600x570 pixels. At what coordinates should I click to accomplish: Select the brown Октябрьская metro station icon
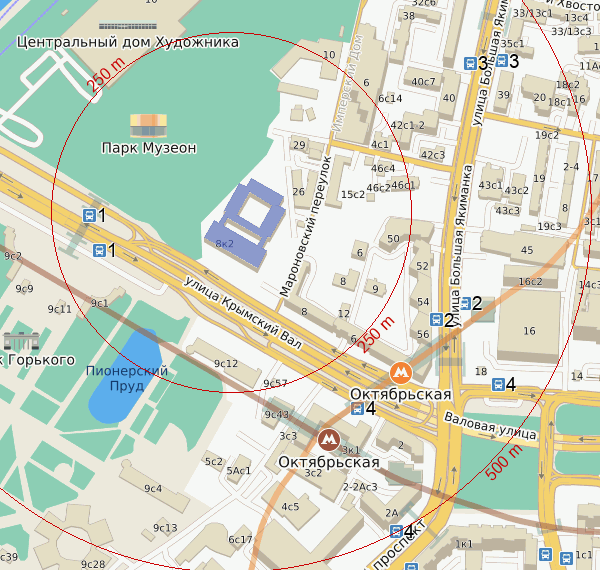[327, 439]
